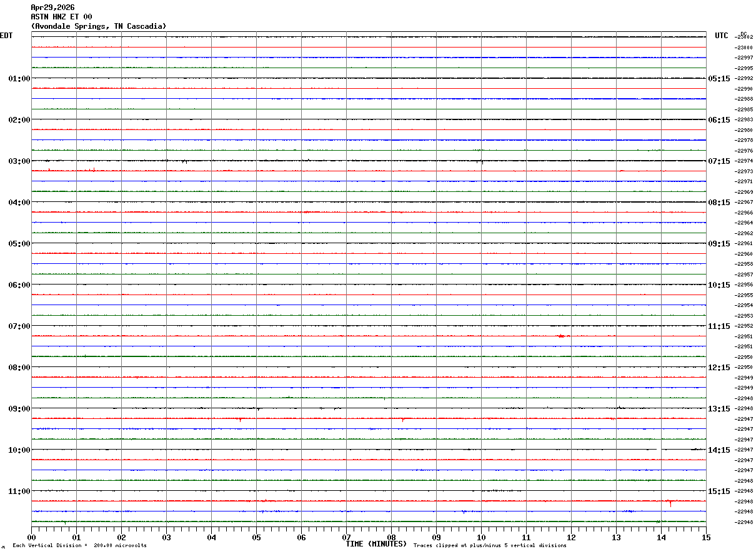
Task: Click the 10:15 UTC row label
Action: [719, 285]
